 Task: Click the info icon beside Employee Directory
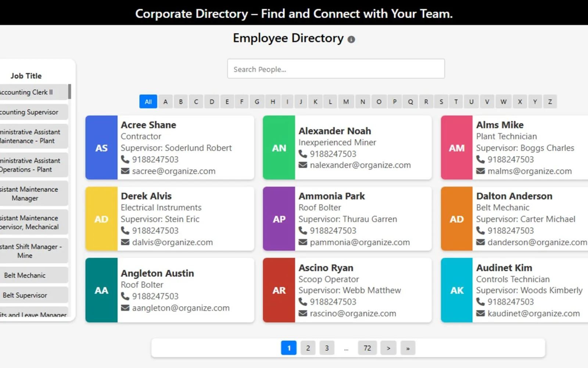[x=351, y=39]
